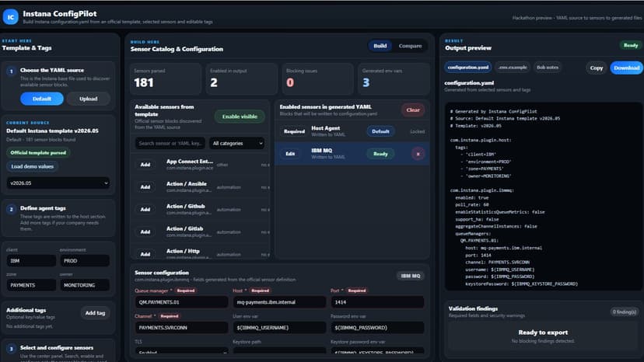Open the Bob notes tab
Viewport: 644px width, 362px height.
[548, 68]
